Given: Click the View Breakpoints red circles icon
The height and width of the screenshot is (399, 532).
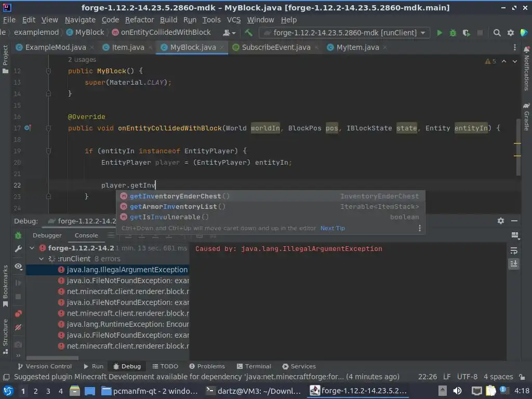Looking at the screenshot, I should coord(18,313).
